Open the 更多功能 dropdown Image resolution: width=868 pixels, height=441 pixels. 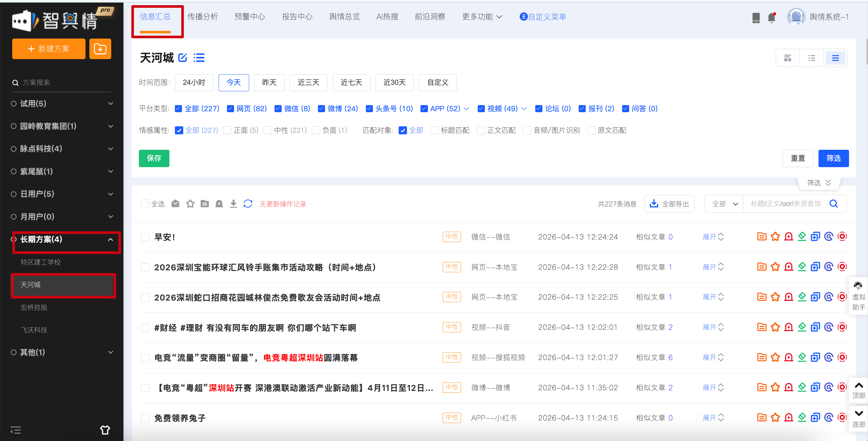coord(482,16)
